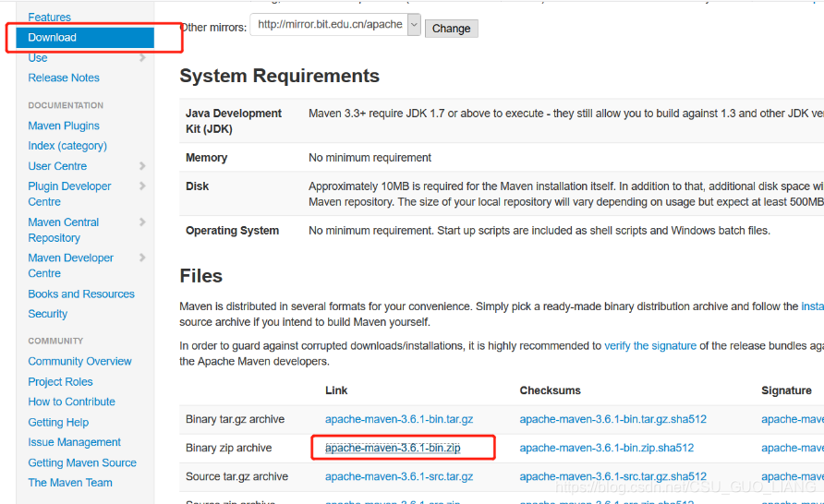Download apache-maven-3.6.1-bin.zip
The height and width of the screenshot is (504, 824).
click(x=393, y=448)
